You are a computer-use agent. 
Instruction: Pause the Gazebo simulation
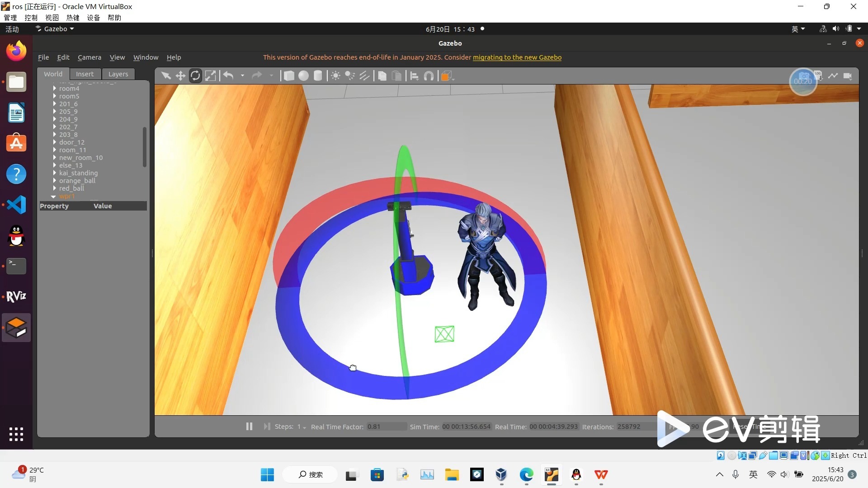pyautogui.click(x=249, y=427)
